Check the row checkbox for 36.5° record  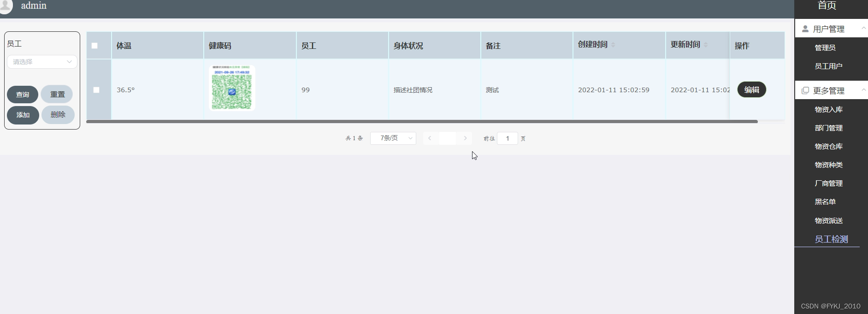point(96,90)
